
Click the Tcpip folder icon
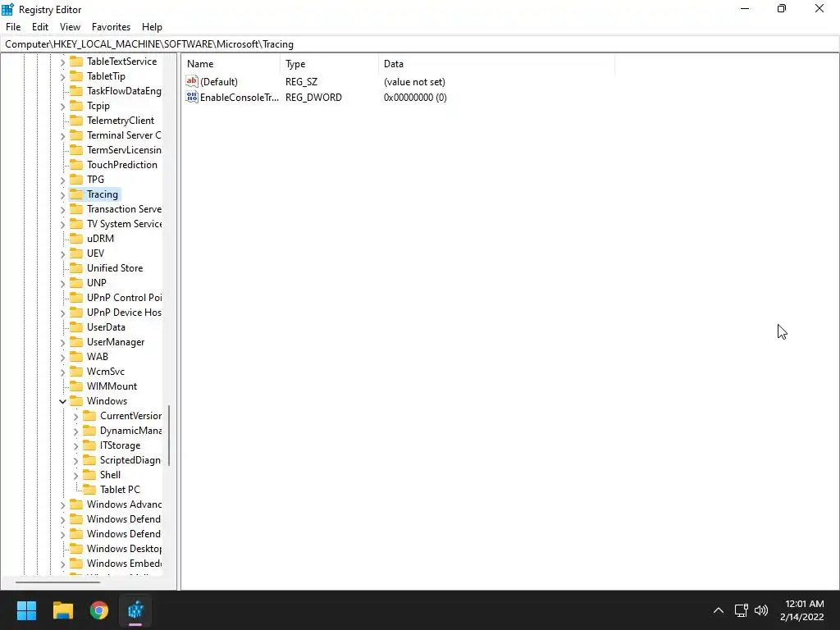click(x=76, y=106)
